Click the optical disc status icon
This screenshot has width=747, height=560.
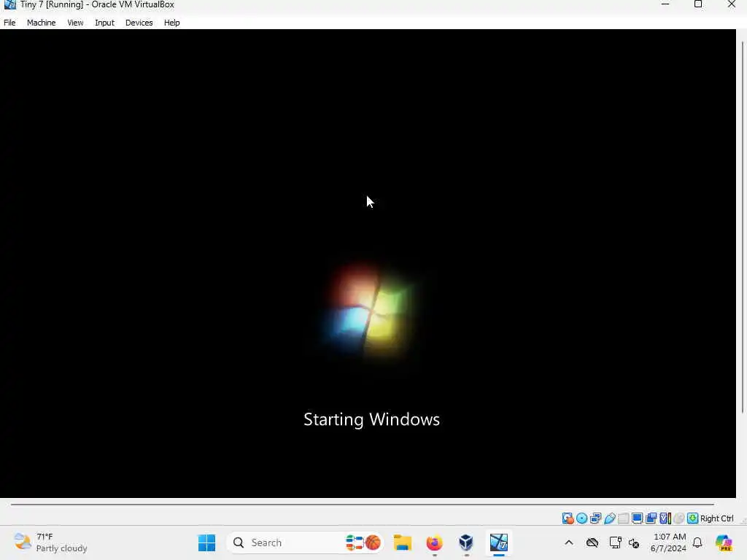pos(581,518)
